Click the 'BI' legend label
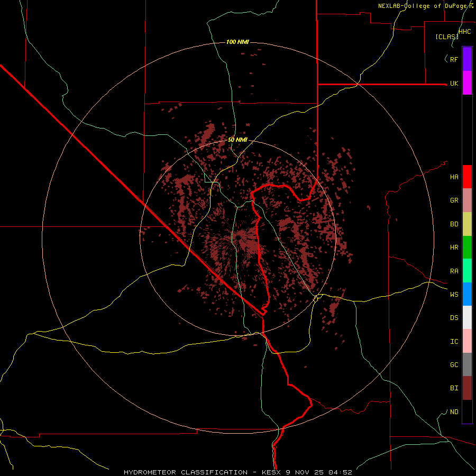Image resolution: width=476 pixels, height=476 pixels. [454, 388]
